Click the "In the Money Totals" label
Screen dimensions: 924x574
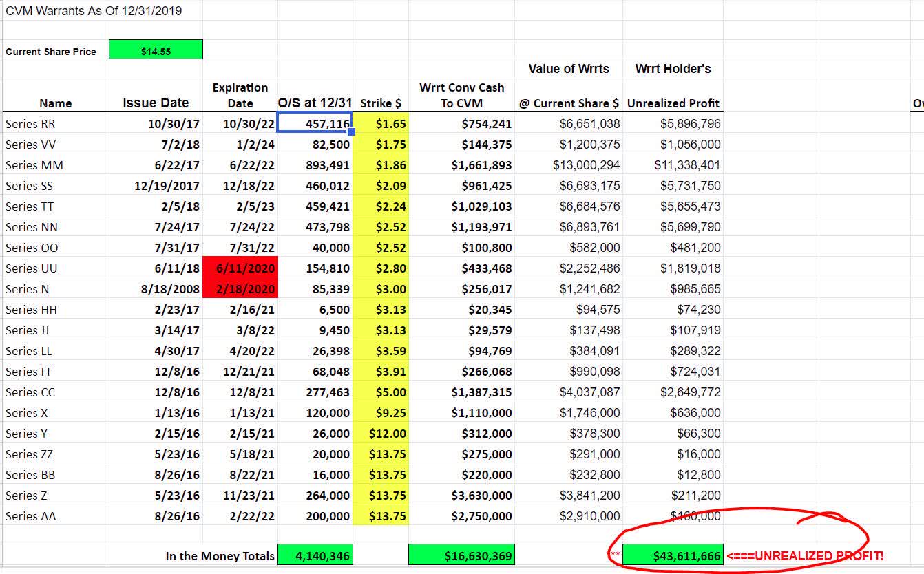[x=220, y=556]
